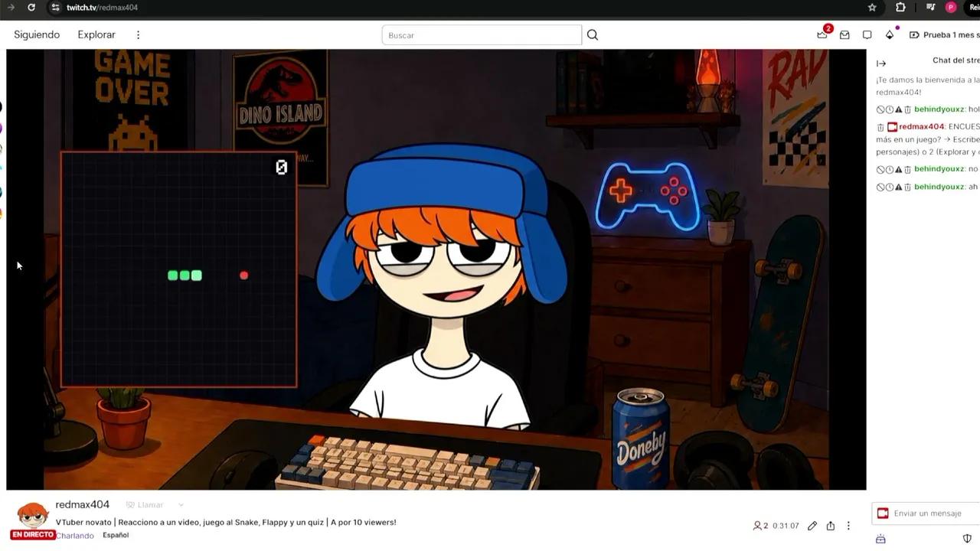The image size is (980, 551).
Task: Open the Bits diamond icon
Action: tap(890, 35)
